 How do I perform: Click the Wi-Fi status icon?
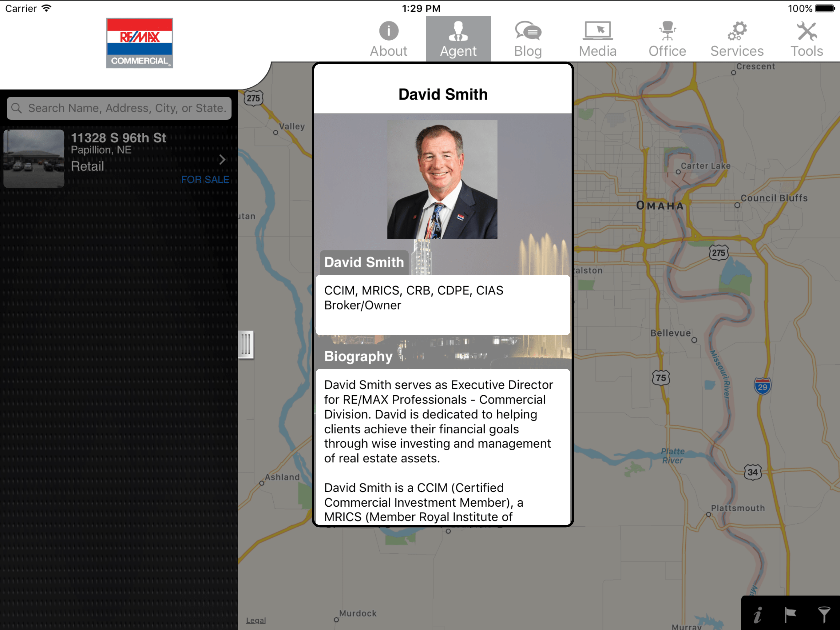point(46,8)
